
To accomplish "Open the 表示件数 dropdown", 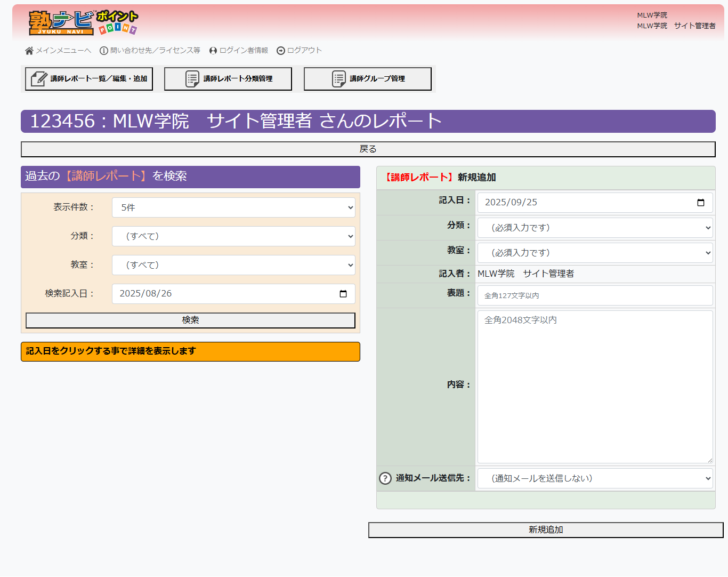I will click(233, 207).
